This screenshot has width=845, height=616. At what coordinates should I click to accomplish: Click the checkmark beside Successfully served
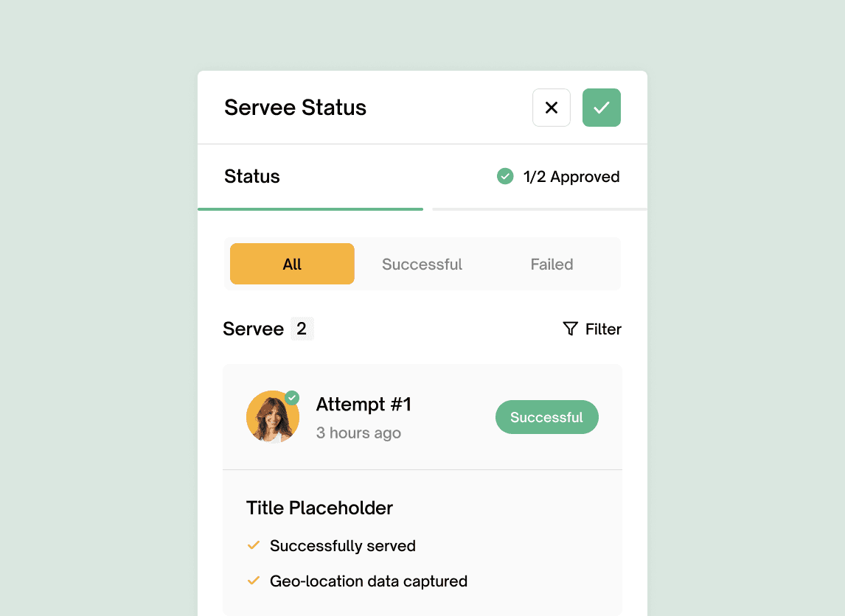coord(253,545)
